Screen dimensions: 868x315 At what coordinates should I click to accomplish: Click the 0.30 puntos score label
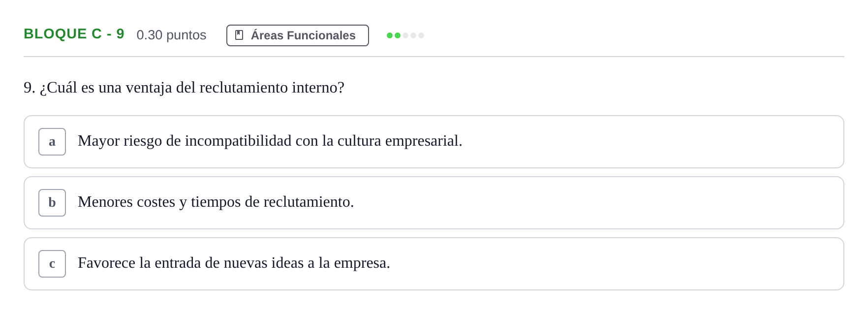coord(171,35)
